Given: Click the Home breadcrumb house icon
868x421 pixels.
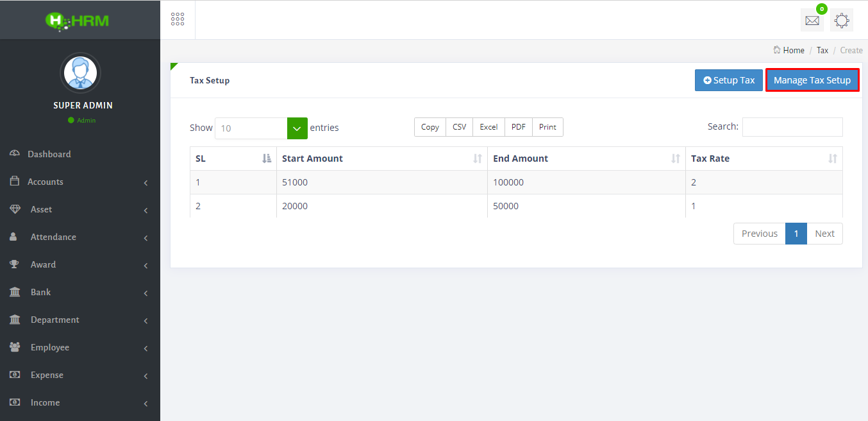Looking at the screenshot, I should 778,49.
